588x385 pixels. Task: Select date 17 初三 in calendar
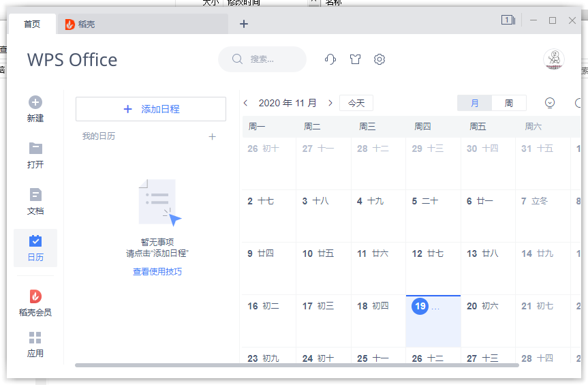click(x=324, y=321)
